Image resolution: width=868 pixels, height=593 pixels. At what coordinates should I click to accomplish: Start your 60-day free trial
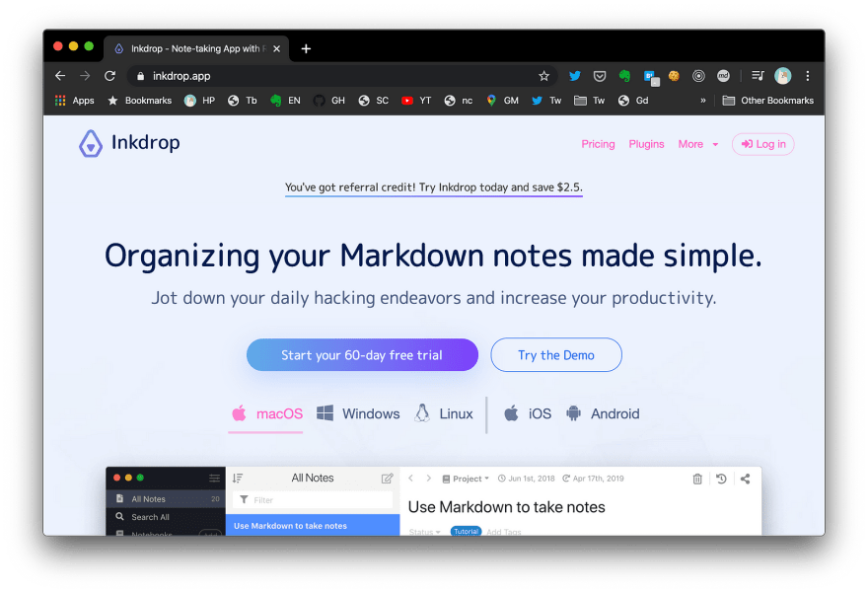coord(362,355)
